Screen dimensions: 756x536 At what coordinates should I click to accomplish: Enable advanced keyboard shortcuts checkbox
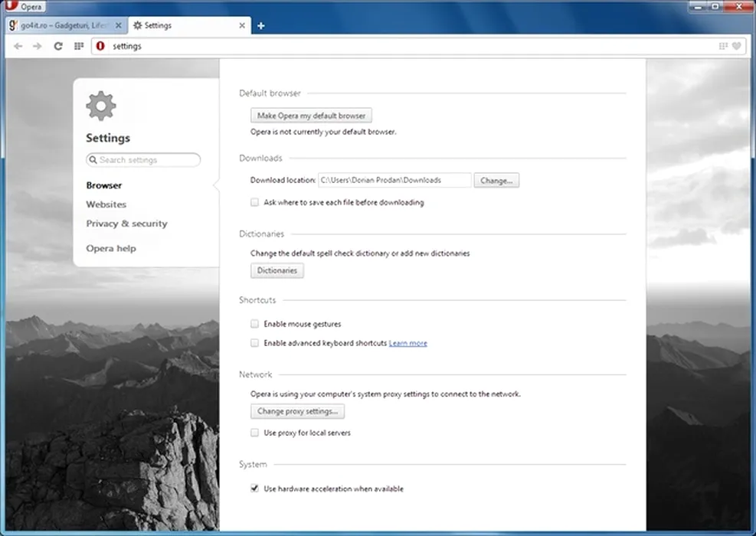click(x=254, y=343)
